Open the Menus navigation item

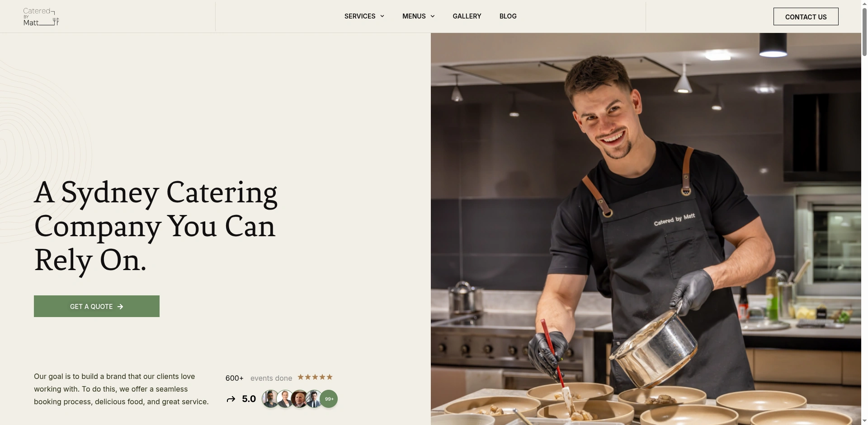[414, 16]
